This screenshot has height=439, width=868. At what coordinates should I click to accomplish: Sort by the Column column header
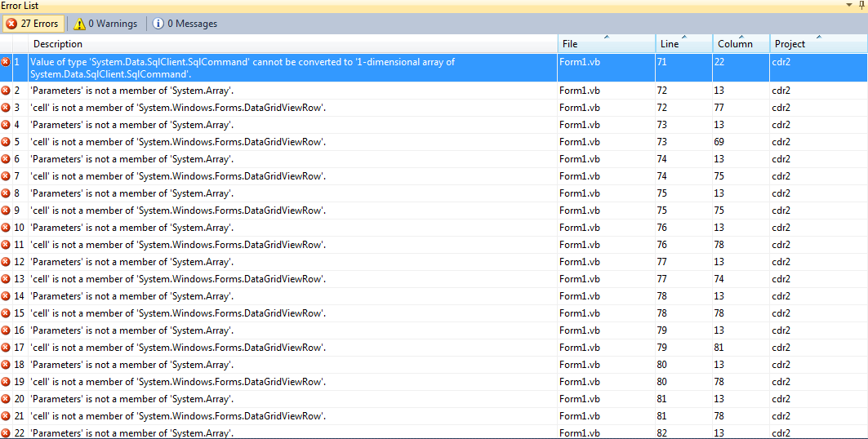[741, 44]
